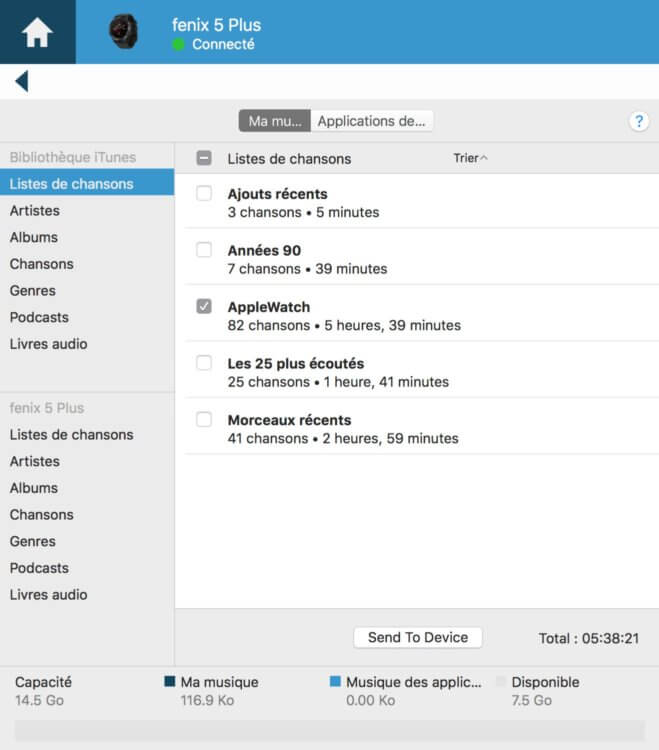
Task: Click the back arrow
Action: [x=22, y=81]
